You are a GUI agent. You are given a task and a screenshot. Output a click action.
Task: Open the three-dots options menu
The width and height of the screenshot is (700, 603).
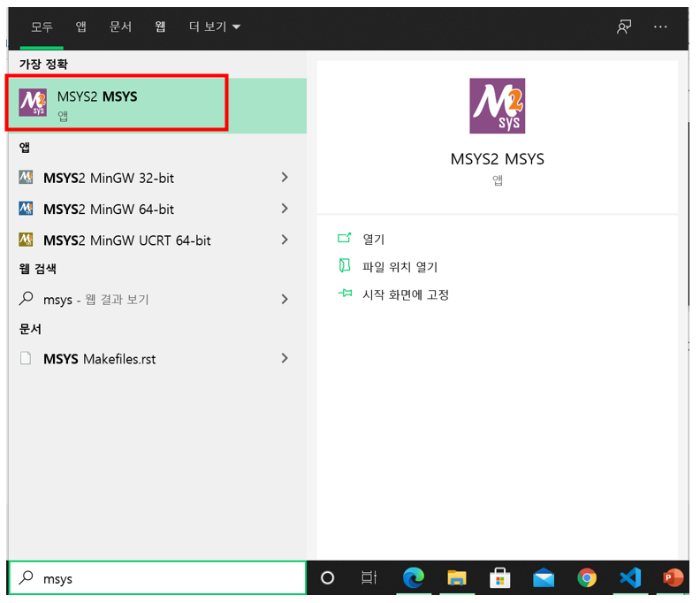coord(660,27)
